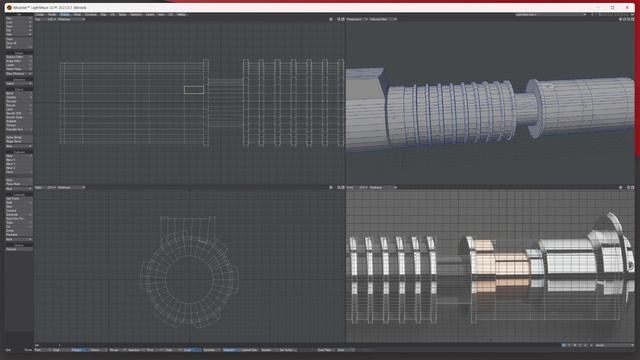Image resolution: width=640 pixels, height=360 pixels.
Task: Select the Multishift tool
Action: pyautogui.click(x=19, y=121)
